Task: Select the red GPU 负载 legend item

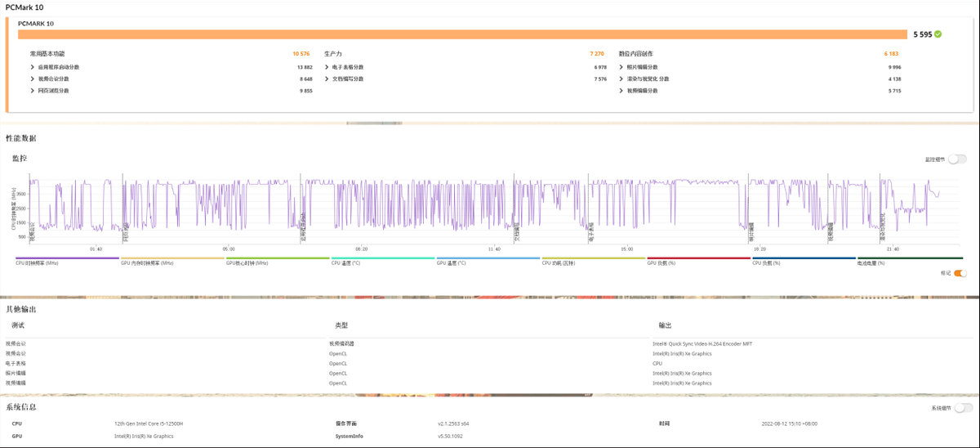Action: (x=699, y=261)
